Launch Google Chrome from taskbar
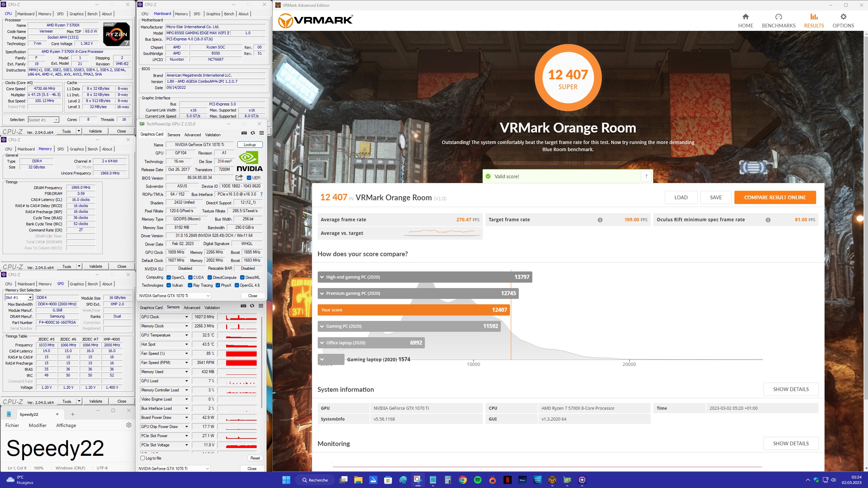The width and height of the screenshot is (868, 488). 462,480
